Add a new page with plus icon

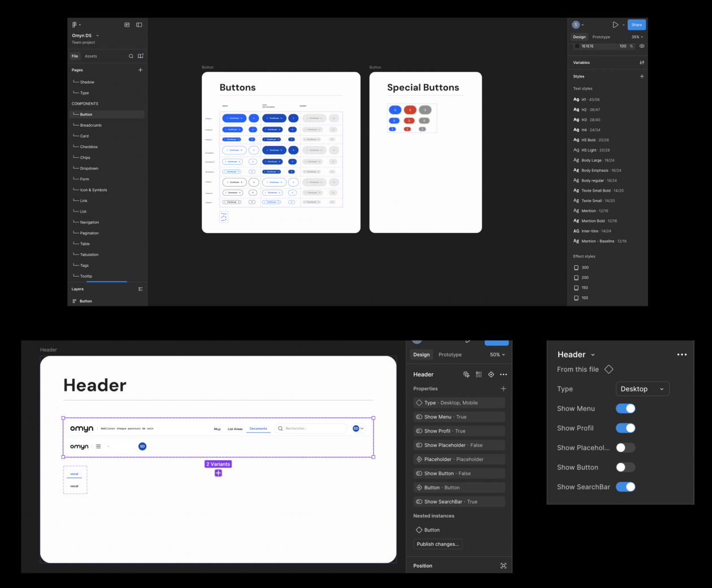click(x=140, y=70)
